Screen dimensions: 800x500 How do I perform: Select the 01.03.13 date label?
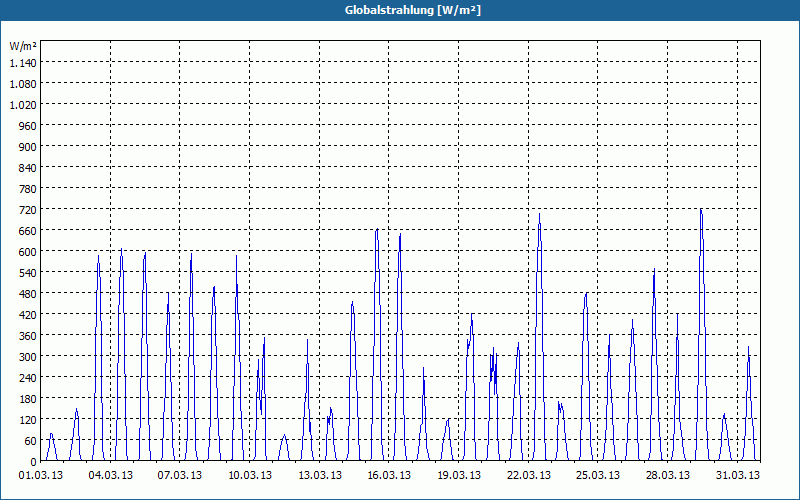tap(41, 476)
